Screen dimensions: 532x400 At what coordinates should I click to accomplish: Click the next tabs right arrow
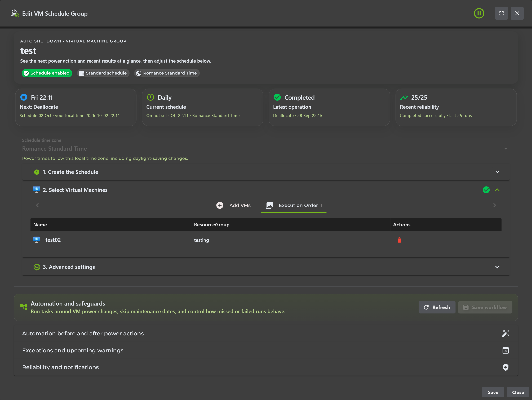494,205
